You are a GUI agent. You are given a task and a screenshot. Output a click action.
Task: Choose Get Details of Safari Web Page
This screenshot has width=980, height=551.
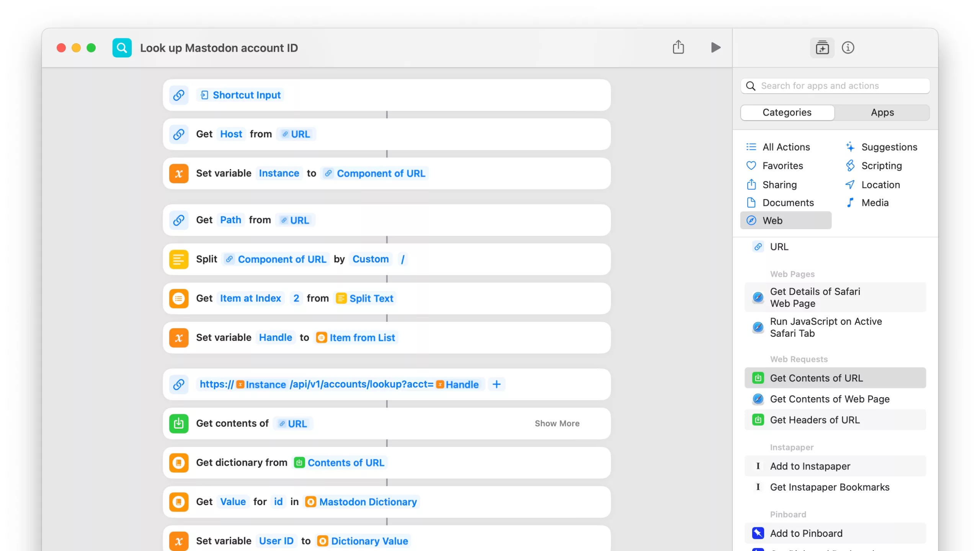tap(835, 297)
